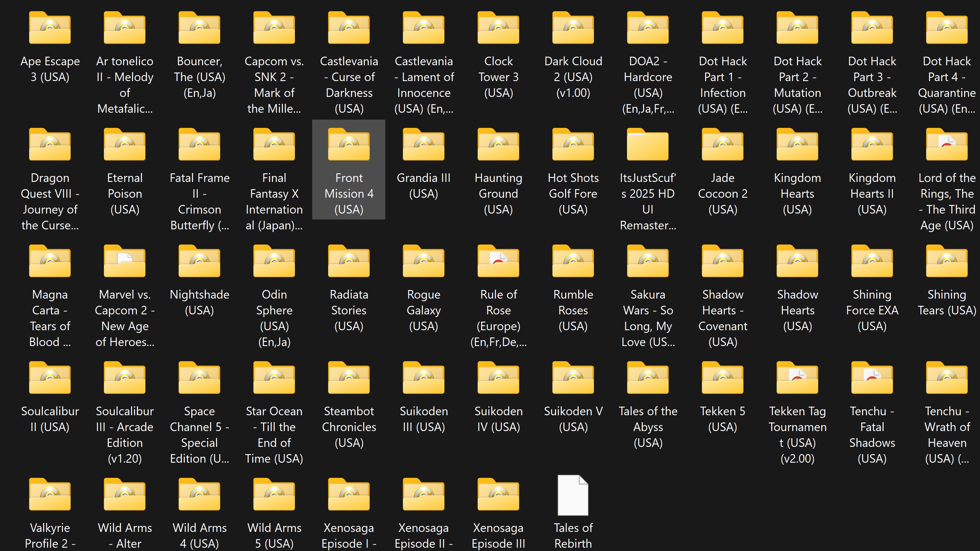Select the Ape Escape 3 (USA) folder icon
The height and width of the screenshot is (551, 980).
point(50,27)
